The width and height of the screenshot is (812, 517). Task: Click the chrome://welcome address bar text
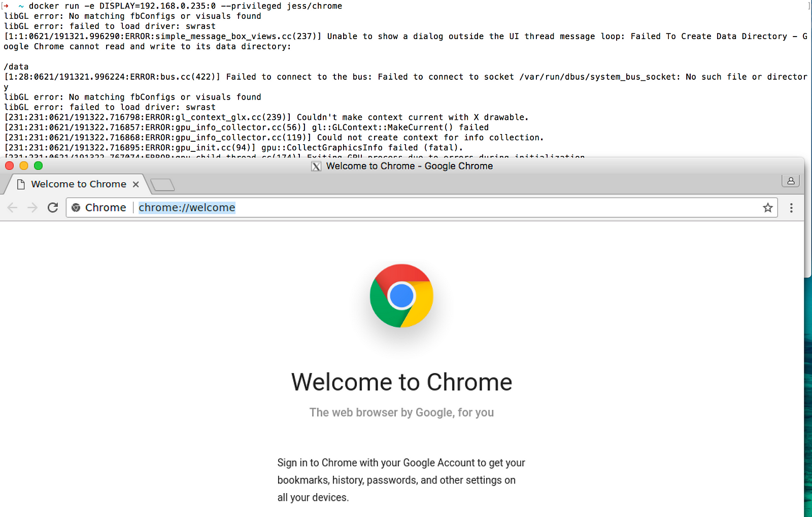coord(187,208)
